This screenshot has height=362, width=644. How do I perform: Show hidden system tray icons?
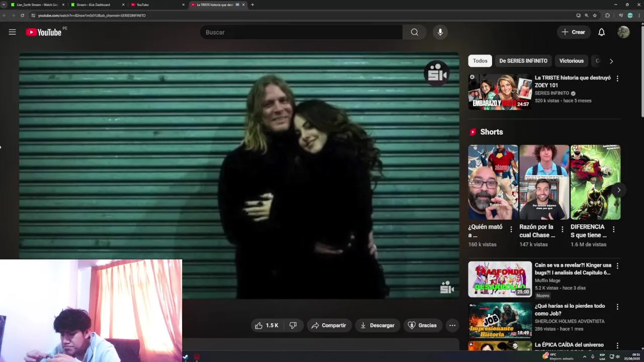584,356
